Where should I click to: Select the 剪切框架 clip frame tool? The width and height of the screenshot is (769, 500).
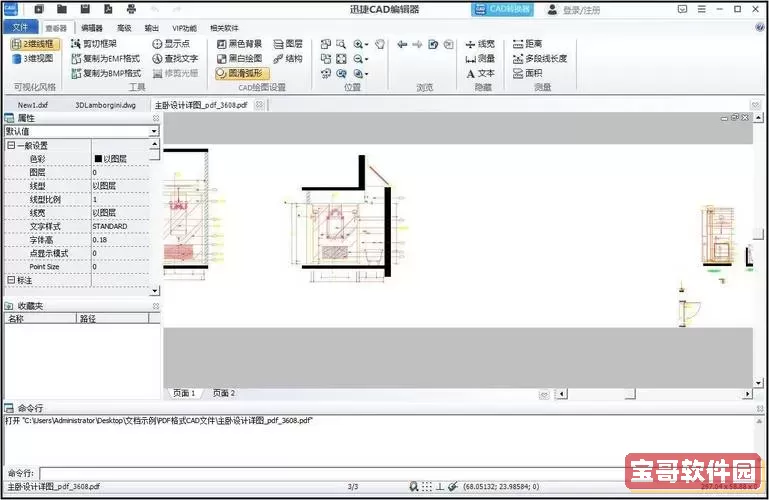pyautogui.click(x=94, y=44)
